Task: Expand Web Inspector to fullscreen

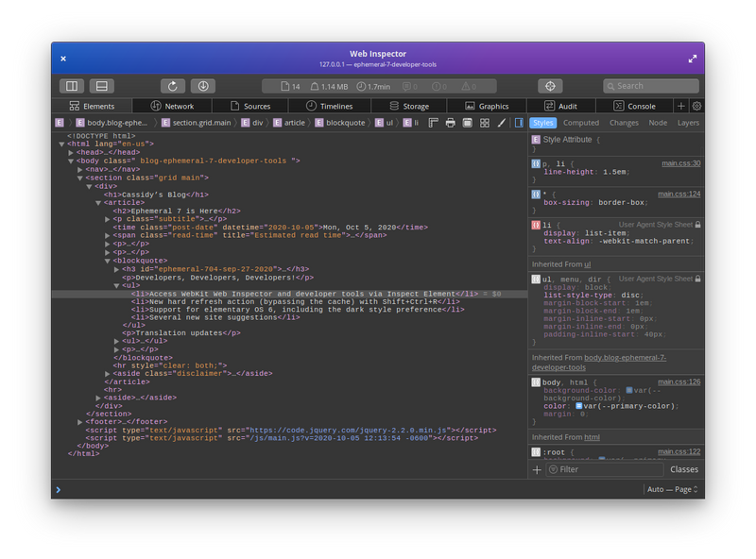Action: (693, 59)
